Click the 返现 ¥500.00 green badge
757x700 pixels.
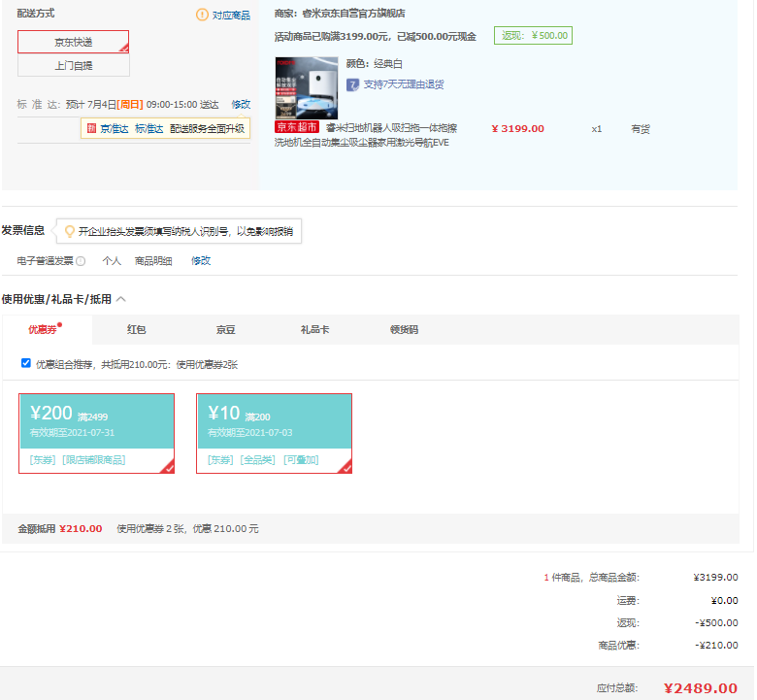point(533,35)
